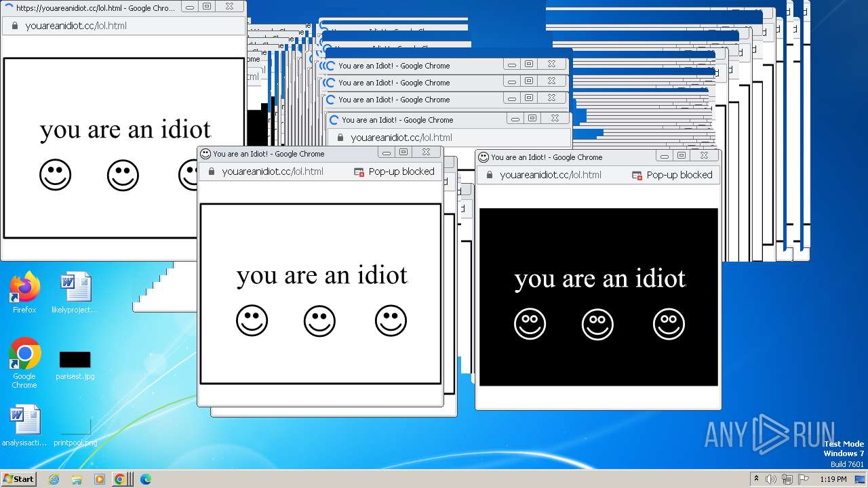Open Windows Media Player taskbar icon
Screen dimensions: 868x488
point(99,479)
